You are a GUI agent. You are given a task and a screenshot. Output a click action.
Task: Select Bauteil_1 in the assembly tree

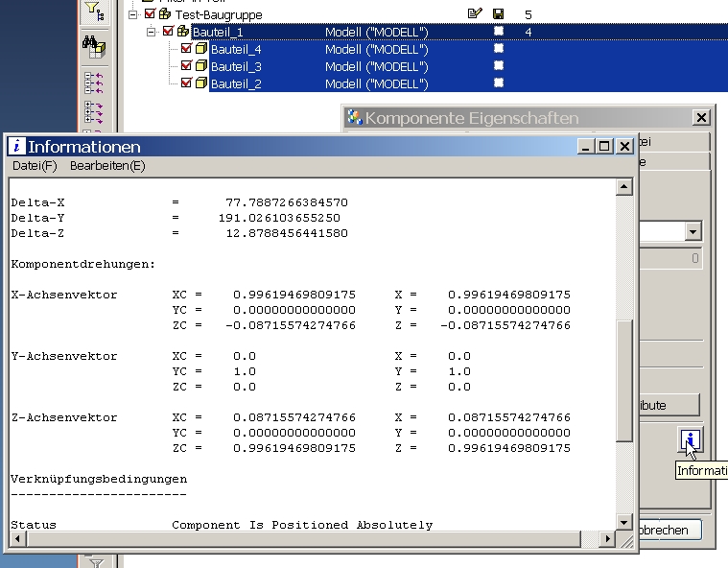218,32
